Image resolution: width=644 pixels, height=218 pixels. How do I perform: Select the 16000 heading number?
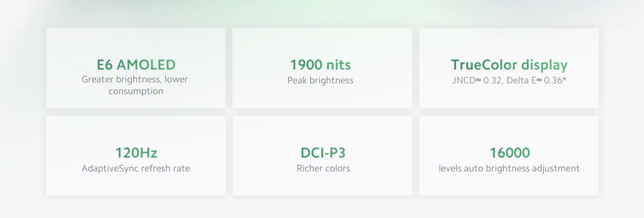509,153
